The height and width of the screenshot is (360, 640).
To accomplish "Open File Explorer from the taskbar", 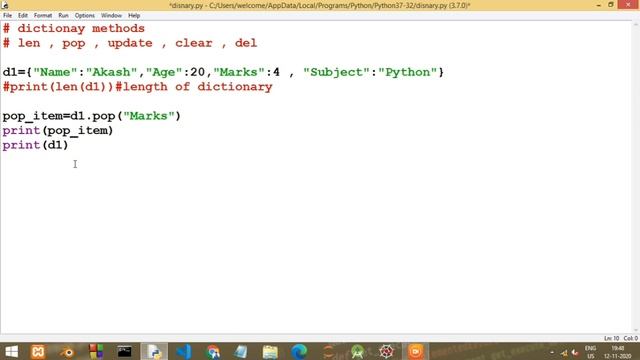I will point(270,351).
